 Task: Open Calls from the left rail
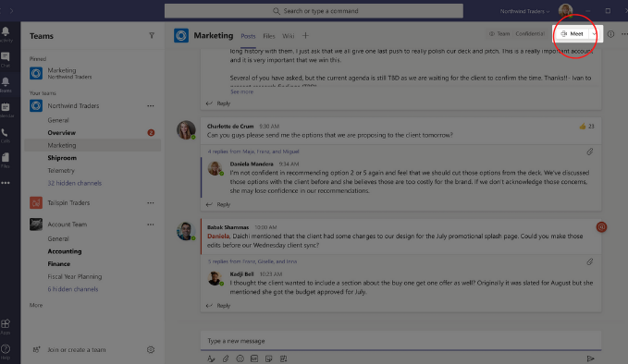coord(5,134)
